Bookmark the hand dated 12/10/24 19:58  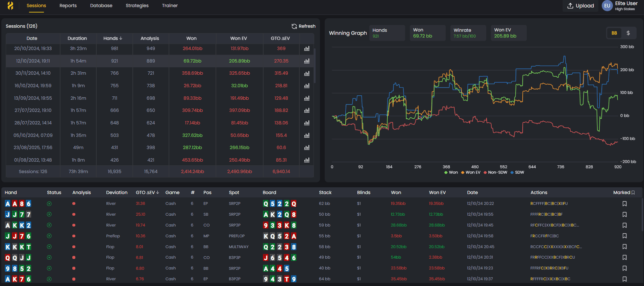tap(624, 236)
